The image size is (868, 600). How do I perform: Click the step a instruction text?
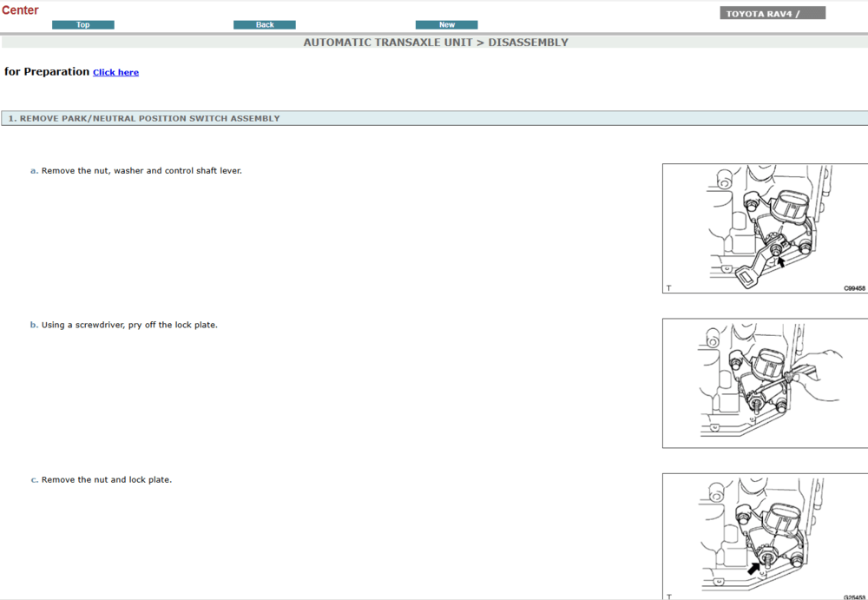141,171
